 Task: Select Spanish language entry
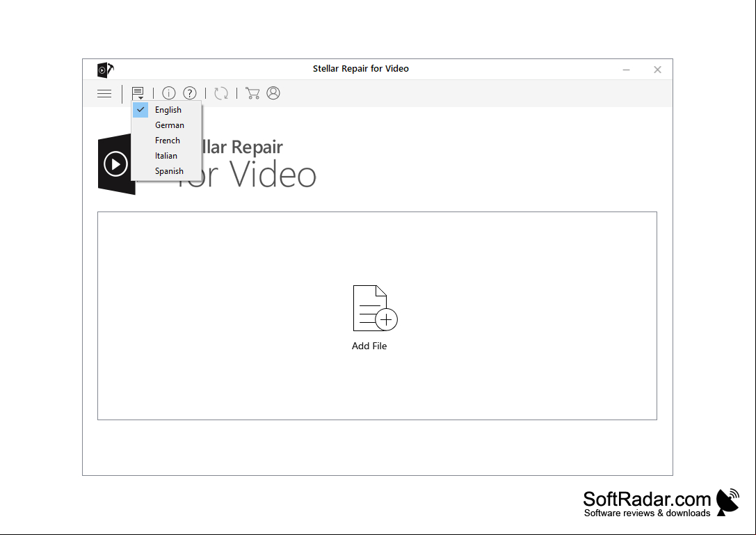point(166,171)
